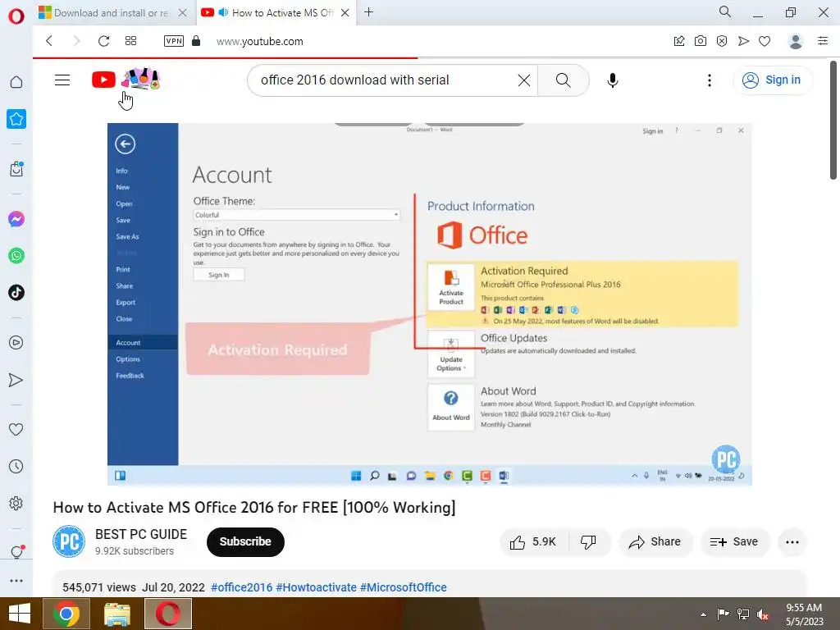Screen dimensions: 840x630
Task: Open BEST PC GUIDE channel avatar
Action: (69, 541)
